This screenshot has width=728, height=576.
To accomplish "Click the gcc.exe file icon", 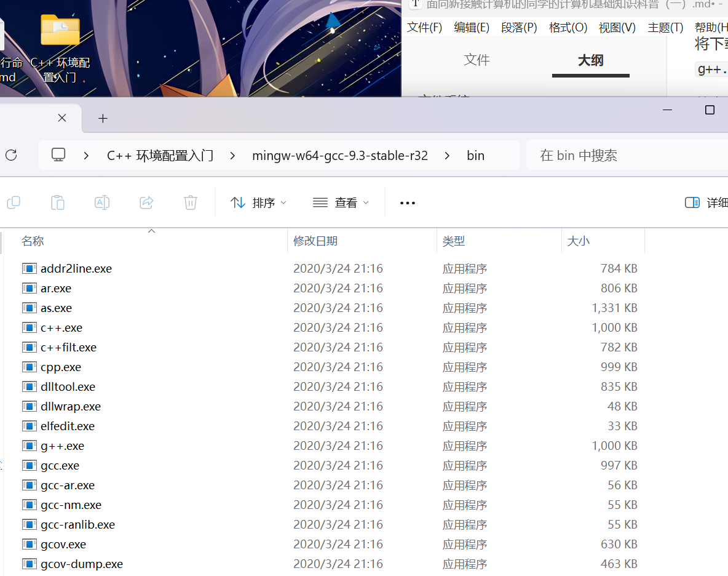I will tap(30, 465).
